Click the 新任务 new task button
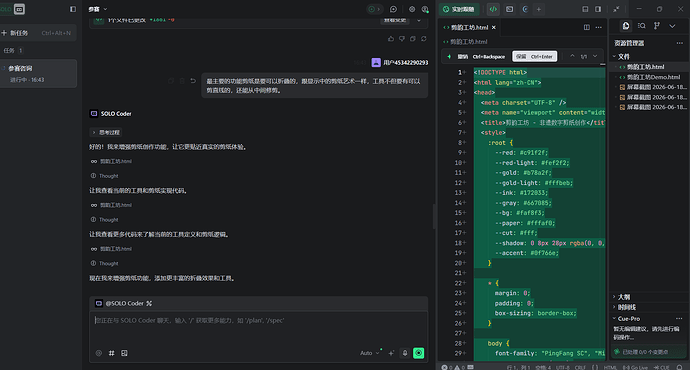The height and width of the screenshot is (370, 690). [x=39, y=33]
